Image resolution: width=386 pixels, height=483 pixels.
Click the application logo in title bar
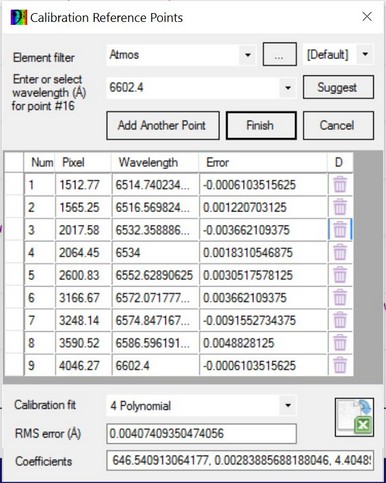[x=19, y=17]
